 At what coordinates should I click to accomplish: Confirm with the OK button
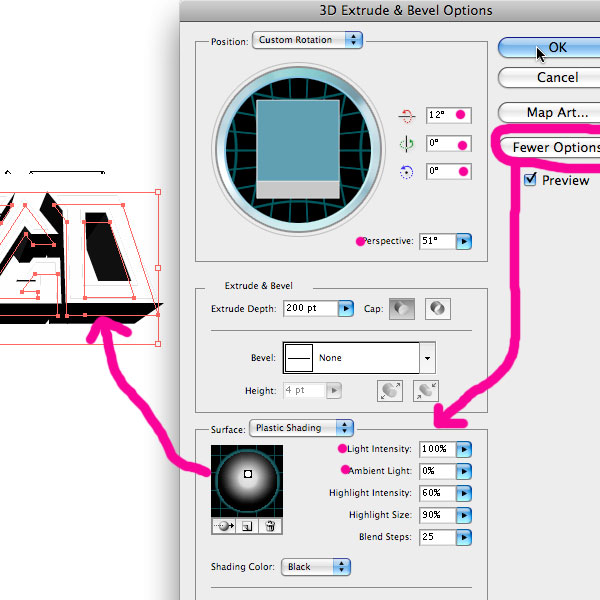[x=549, y=47]
